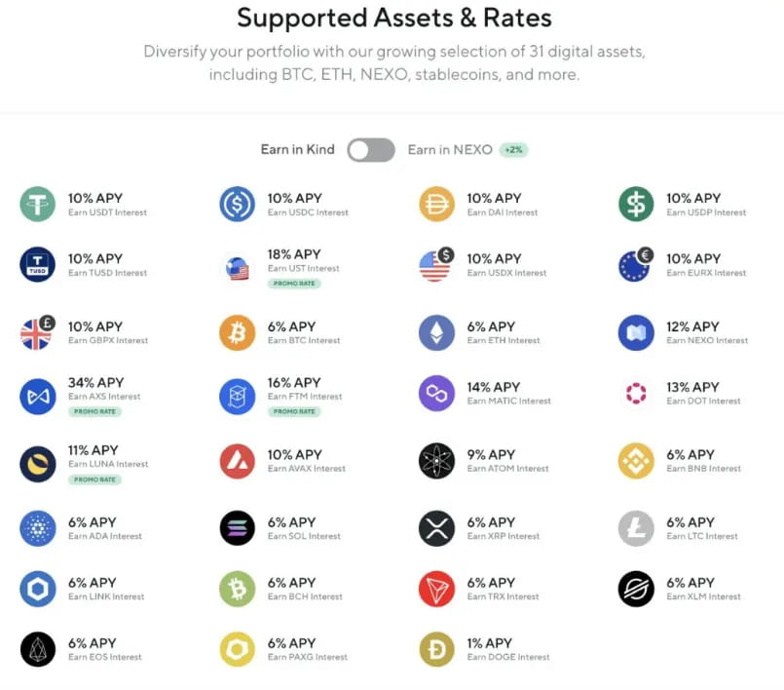
Task: Toggle the Earn in Kind / NEXO switch
Action: coord(371,150)
